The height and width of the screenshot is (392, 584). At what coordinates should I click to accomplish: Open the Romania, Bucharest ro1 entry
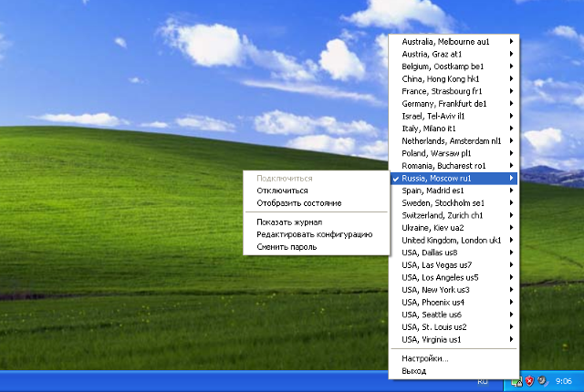pyautogui.click(x=454, y=166)
